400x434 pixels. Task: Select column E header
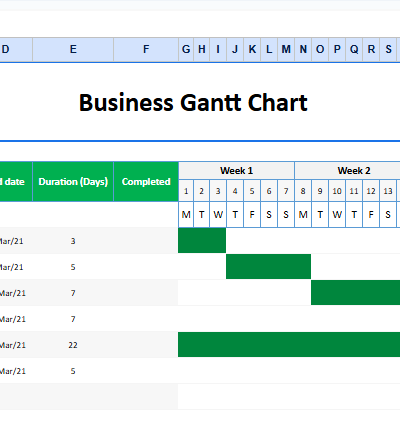coord(73,50)
